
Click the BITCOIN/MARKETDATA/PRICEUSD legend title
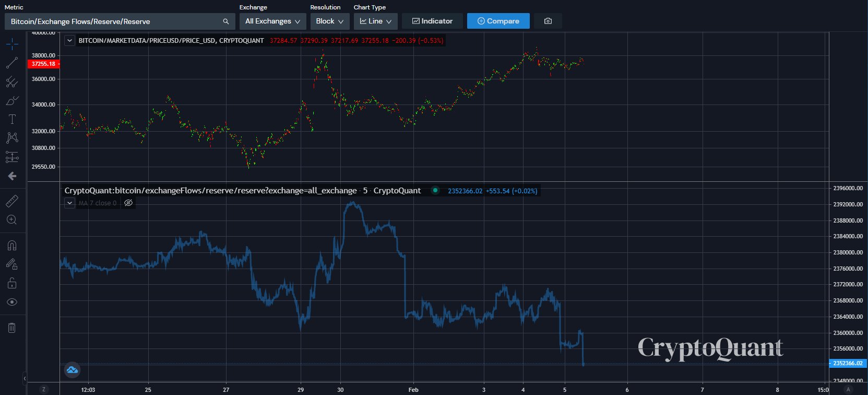pyautogui.click(x=171, y=40)
